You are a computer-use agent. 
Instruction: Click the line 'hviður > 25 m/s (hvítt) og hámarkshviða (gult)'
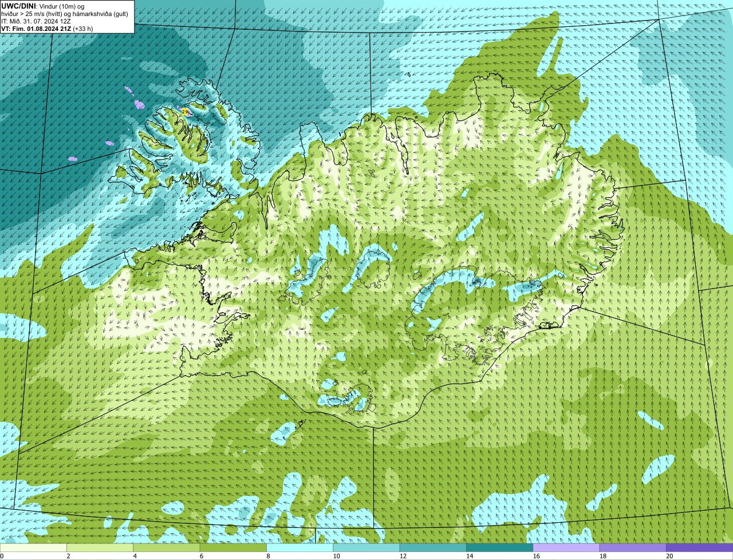(x=65, y=13)
